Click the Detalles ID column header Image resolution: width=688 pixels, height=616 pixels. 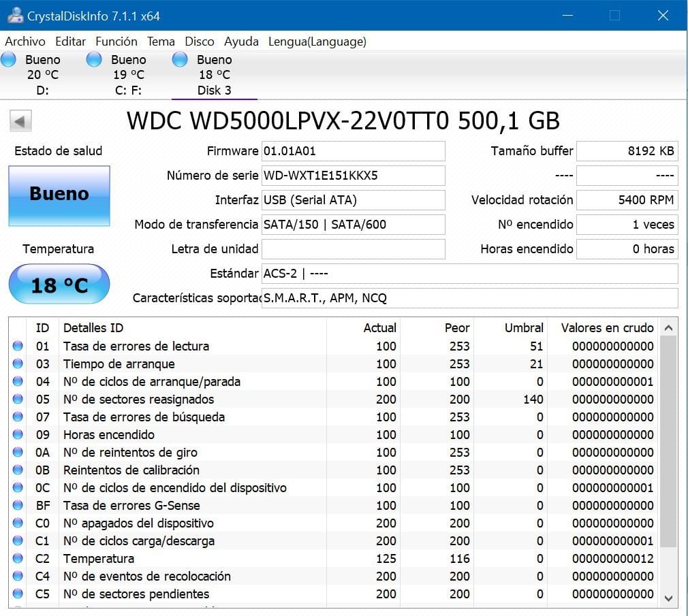click(193, 328)
